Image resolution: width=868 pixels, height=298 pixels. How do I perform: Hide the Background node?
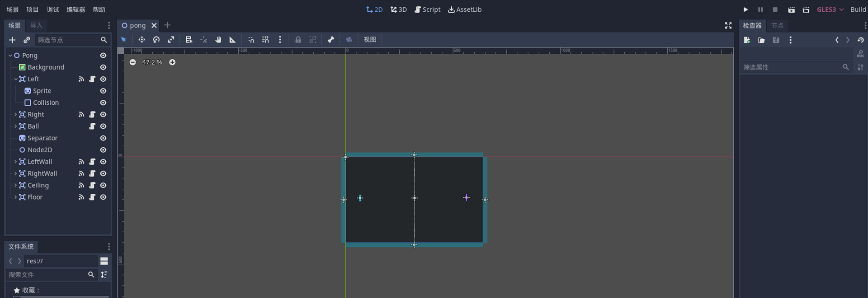click(103, 67)
